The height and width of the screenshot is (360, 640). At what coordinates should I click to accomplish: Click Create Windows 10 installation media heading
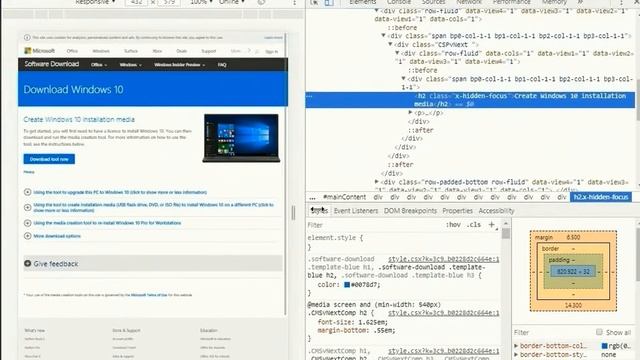click(x=79, y=120)
